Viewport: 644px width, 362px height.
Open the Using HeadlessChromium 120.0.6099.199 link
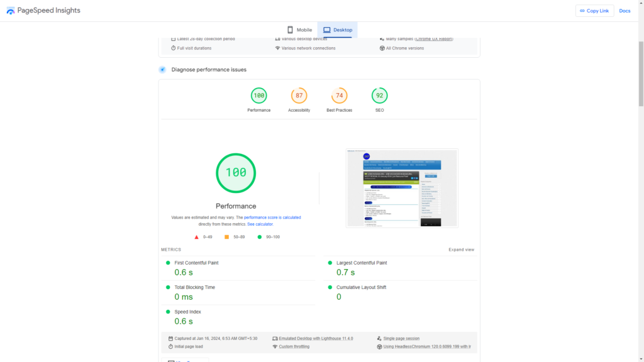click(427, 346)
